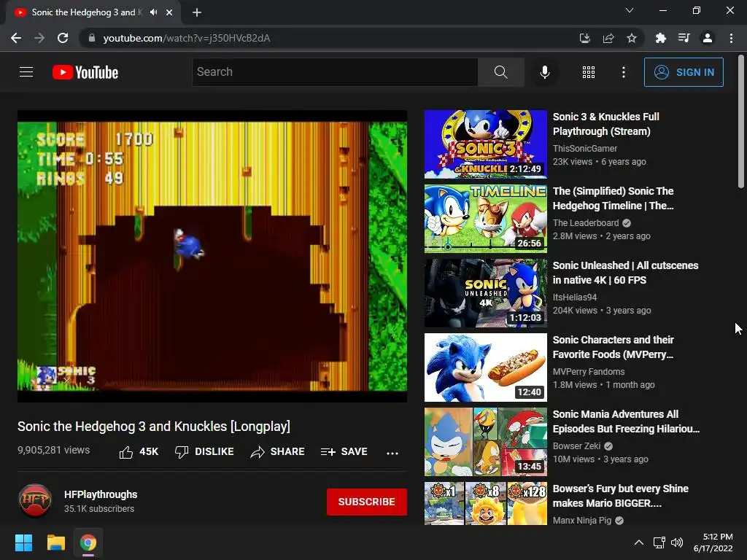747x560 pixels.
Task: Open more actions ellipsis under video
Action: coord(392,453)
